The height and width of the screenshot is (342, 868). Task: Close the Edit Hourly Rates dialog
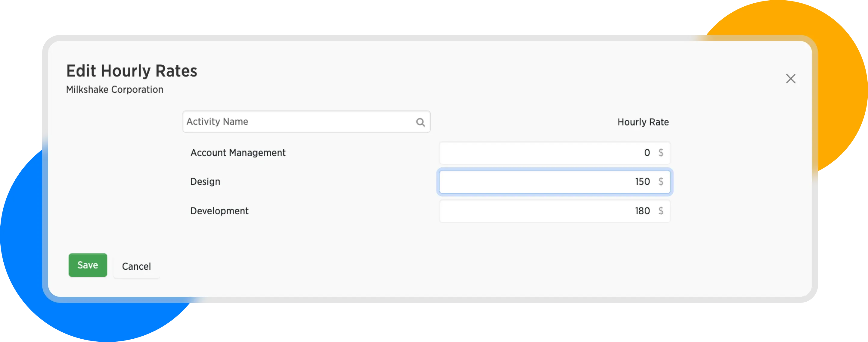click(x=790, y=79)
